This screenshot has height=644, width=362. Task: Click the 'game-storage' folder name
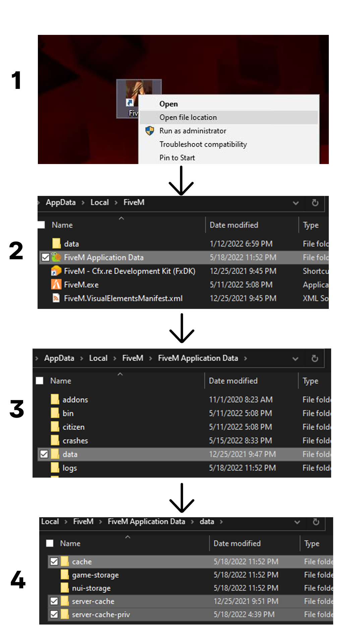[95, 575]
